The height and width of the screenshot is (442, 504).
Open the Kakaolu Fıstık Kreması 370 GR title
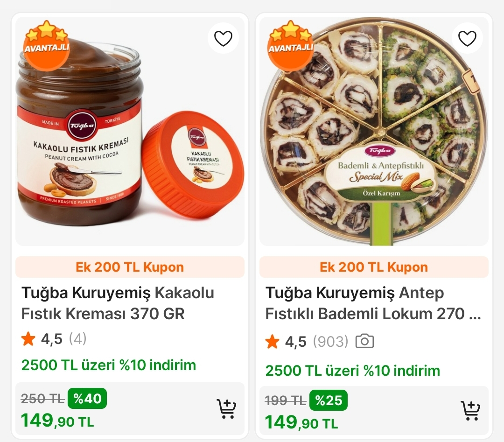click(118, 303)
